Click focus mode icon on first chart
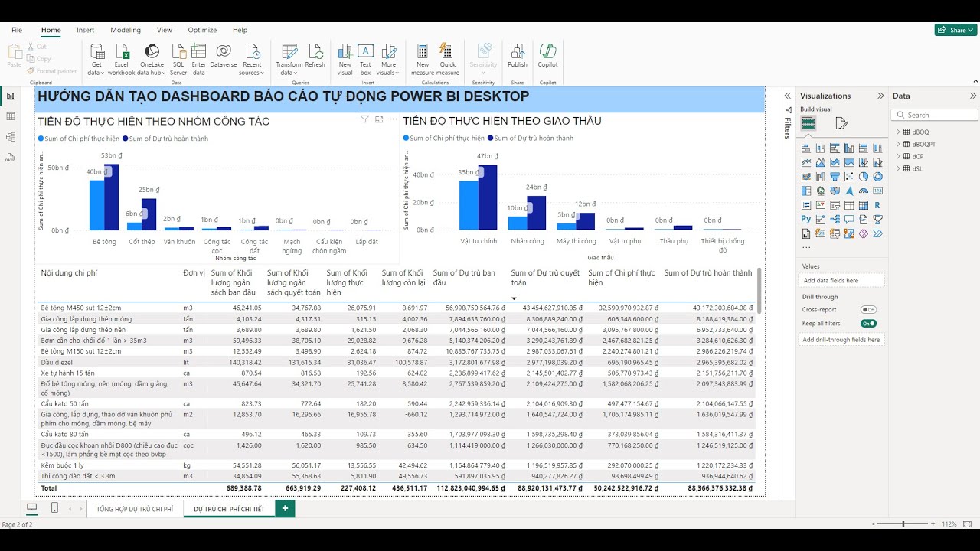This screenshot has width=980, height=551. 379,119
